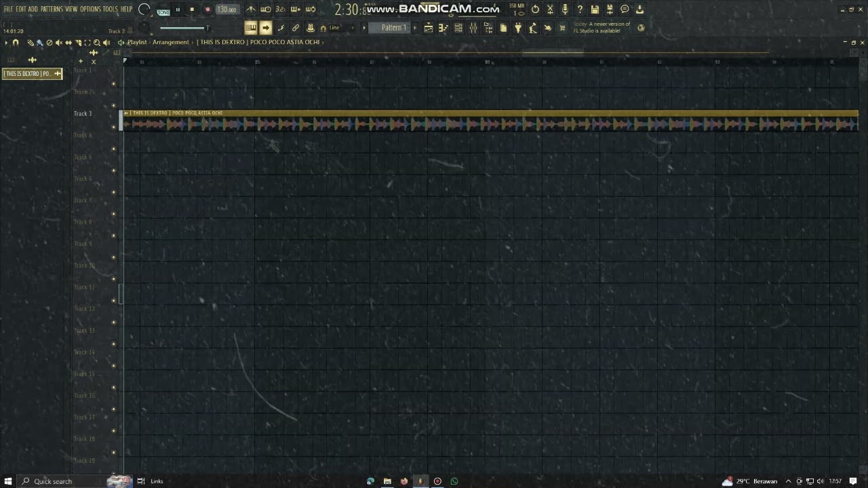Open the OPTIONS menu
Viewport: 868px width, 488px height.
90,9
